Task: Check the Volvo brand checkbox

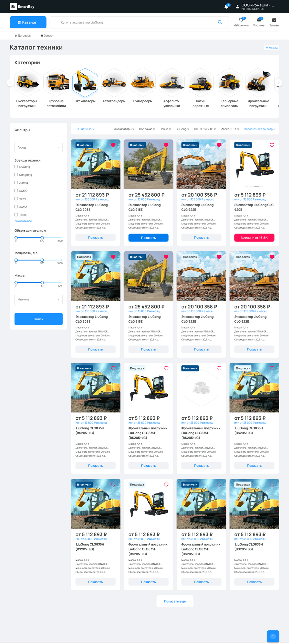Action: pos(16,199)
